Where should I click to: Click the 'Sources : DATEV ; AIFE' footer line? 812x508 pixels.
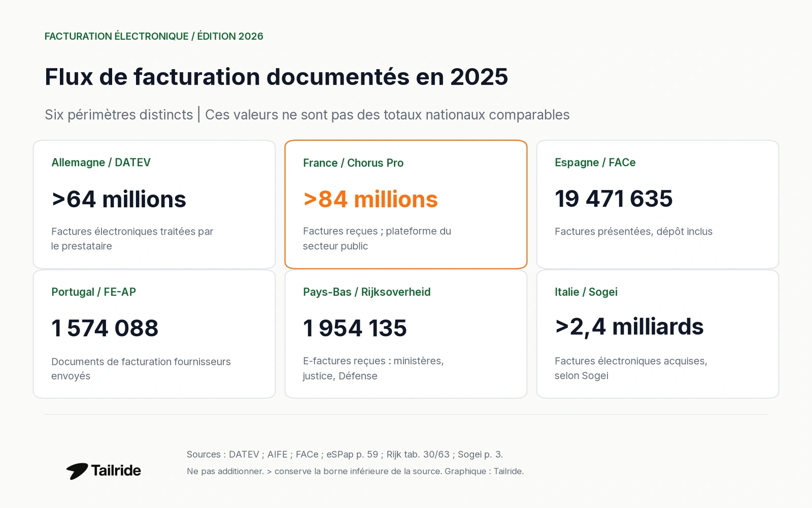point(345,455)
